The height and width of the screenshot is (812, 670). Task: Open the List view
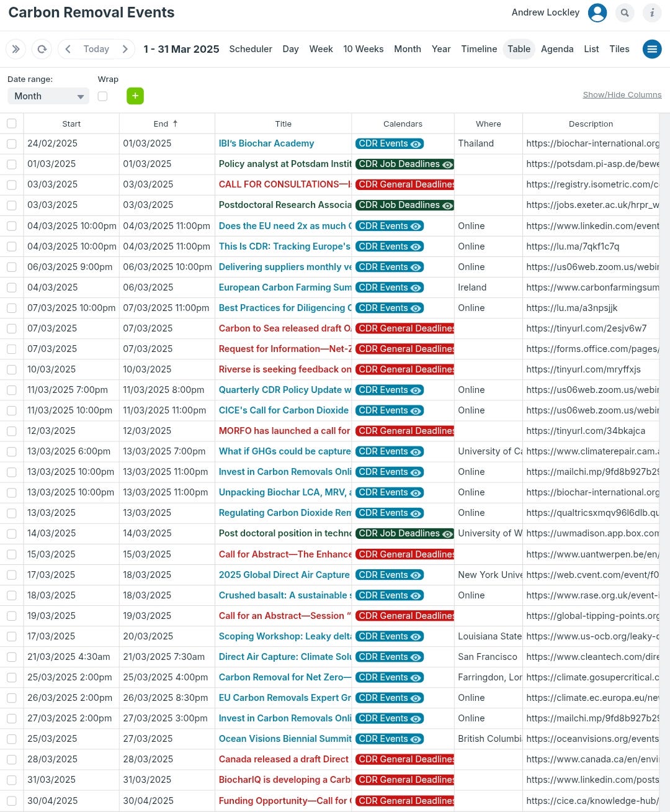pos(591,49)
